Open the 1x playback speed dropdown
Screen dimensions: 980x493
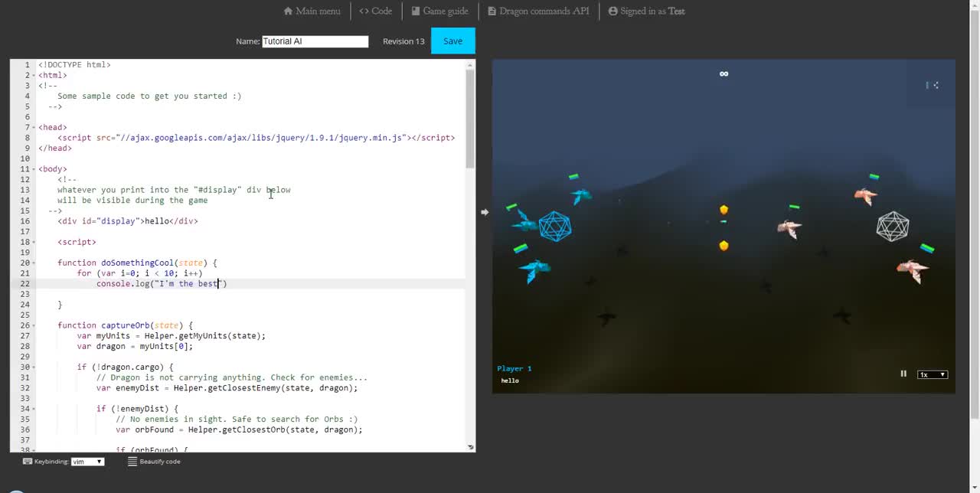click(x=932, y=374)
